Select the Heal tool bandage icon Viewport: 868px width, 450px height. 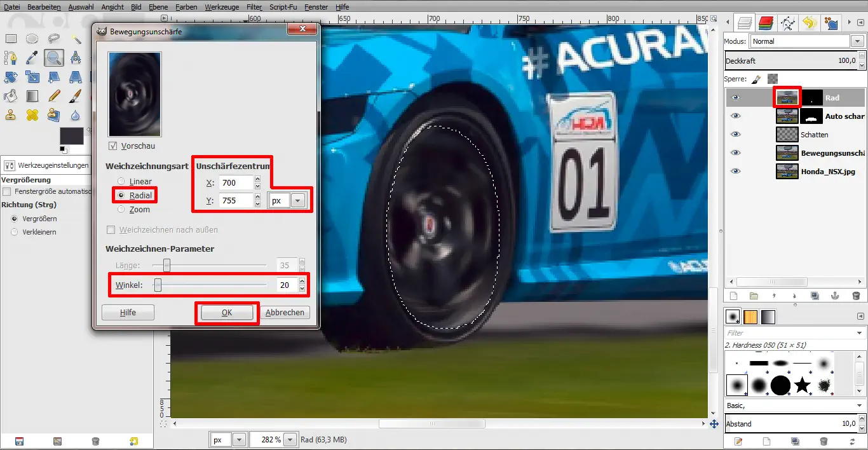(32, 115)
